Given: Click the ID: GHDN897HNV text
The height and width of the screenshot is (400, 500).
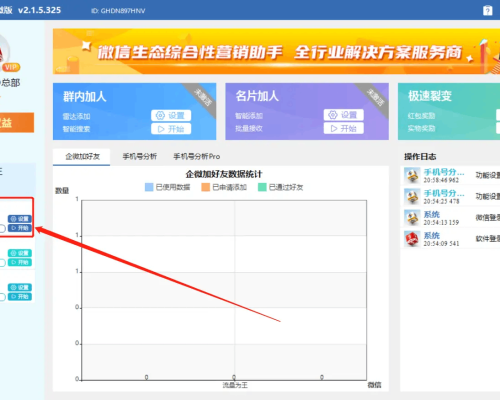Looking at the screenshot, I should click(x=118, y=11).
